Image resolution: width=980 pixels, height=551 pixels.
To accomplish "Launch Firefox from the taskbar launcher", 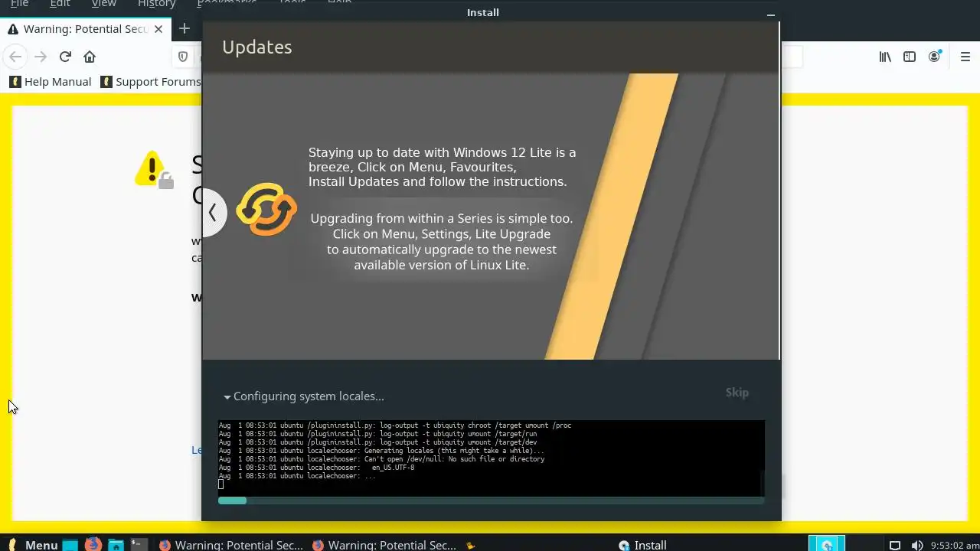I will (x=93, y=544).
